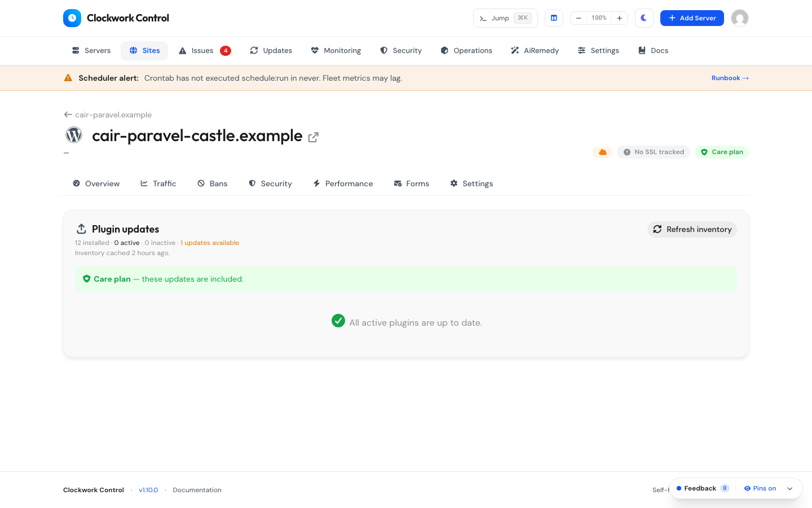Toggle the Pins on eye control
The width and height of the screenshot is (812, 508).
point(760,488)
